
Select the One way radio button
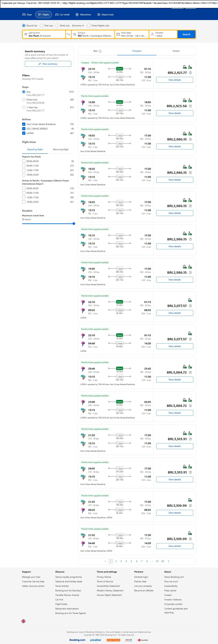(x=42, y=26)
